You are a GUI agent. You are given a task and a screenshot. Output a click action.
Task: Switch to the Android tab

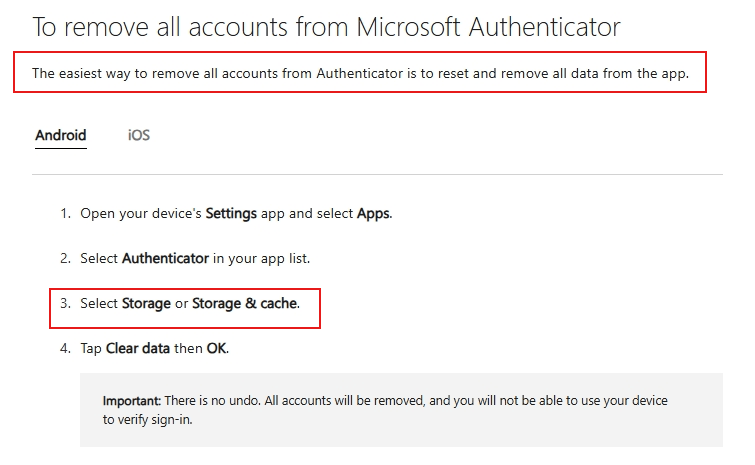click(x=61, y=135)
